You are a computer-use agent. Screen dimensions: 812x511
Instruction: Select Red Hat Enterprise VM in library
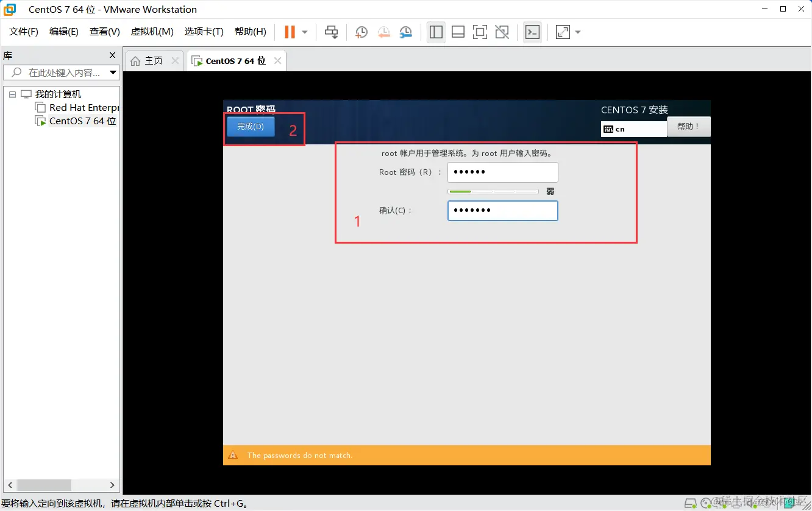84,107
